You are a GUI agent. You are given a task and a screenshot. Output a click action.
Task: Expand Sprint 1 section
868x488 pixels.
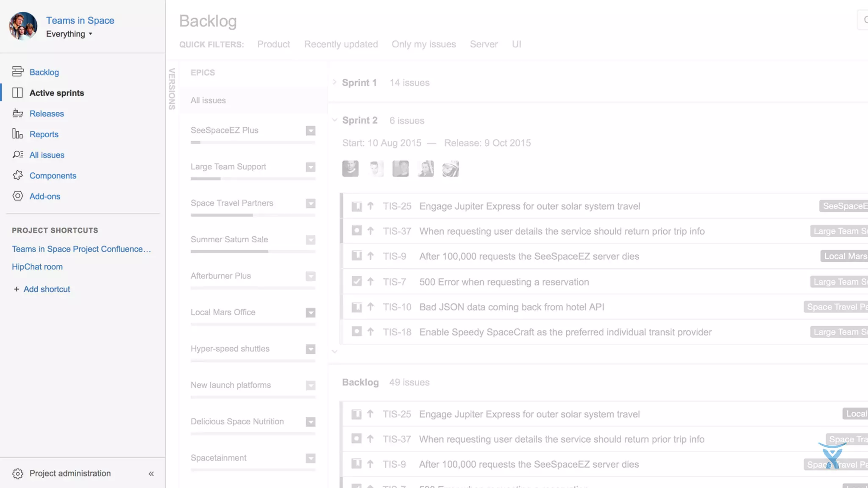[x=334, y=82]
